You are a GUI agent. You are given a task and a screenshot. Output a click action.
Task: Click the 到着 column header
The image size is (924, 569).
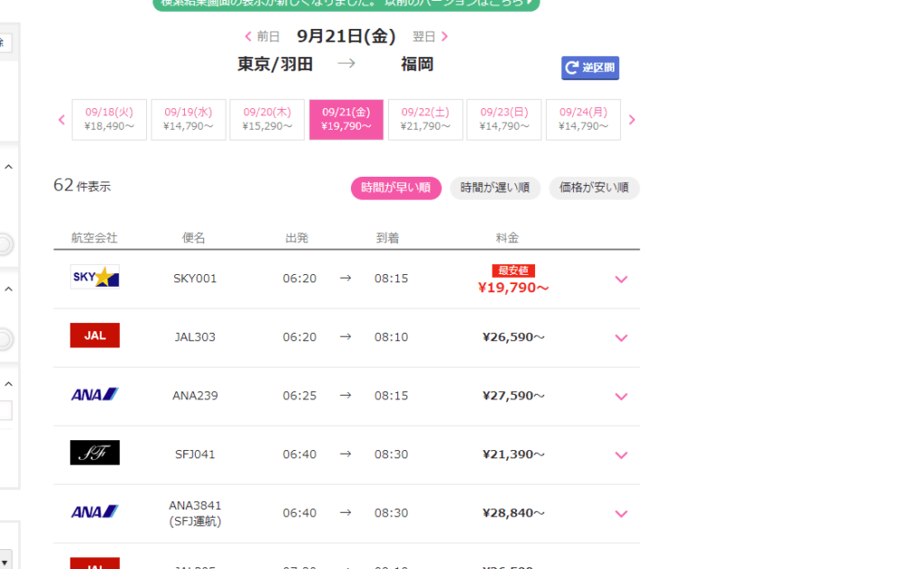388,238
